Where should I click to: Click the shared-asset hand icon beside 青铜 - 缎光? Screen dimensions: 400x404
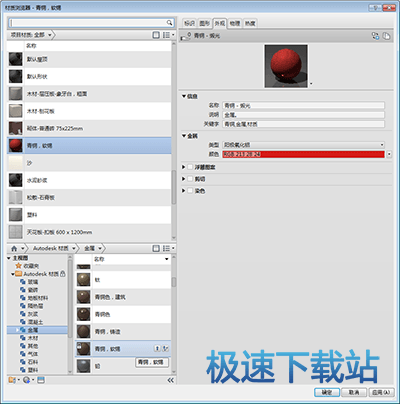(x=186, y=36)
